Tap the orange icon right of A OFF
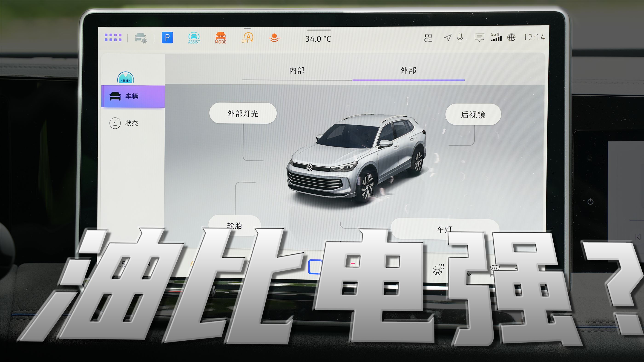Screen dimensions: 644x362 click(274, 37)
